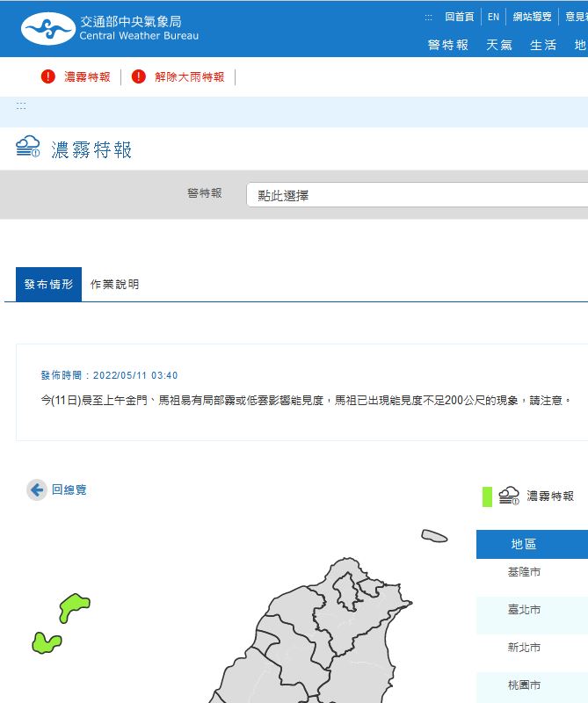
Task: Open the 網站導覽 sitemap link
Action: coord(533,17)
